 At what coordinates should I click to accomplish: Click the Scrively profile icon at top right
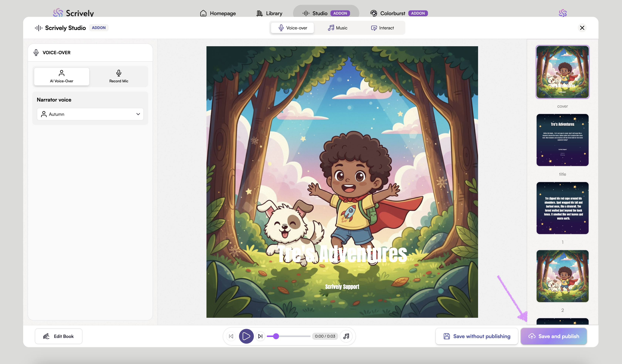[562, 13]
